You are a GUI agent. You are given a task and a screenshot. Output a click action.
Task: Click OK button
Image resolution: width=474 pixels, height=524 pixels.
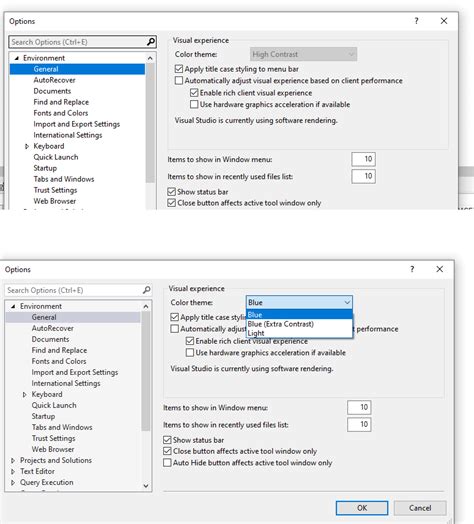coord(362,508)
